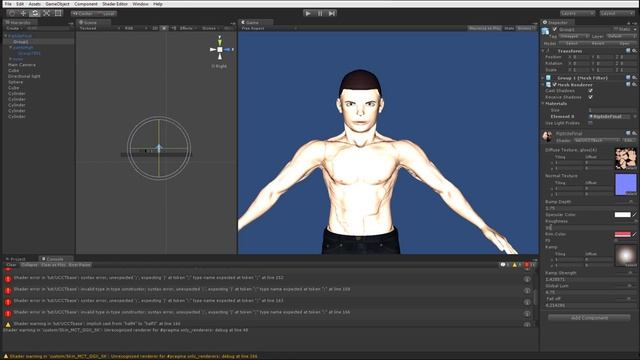Toggle Collapse in Console toolbar
Screen dimensions: 640x360
29,265
